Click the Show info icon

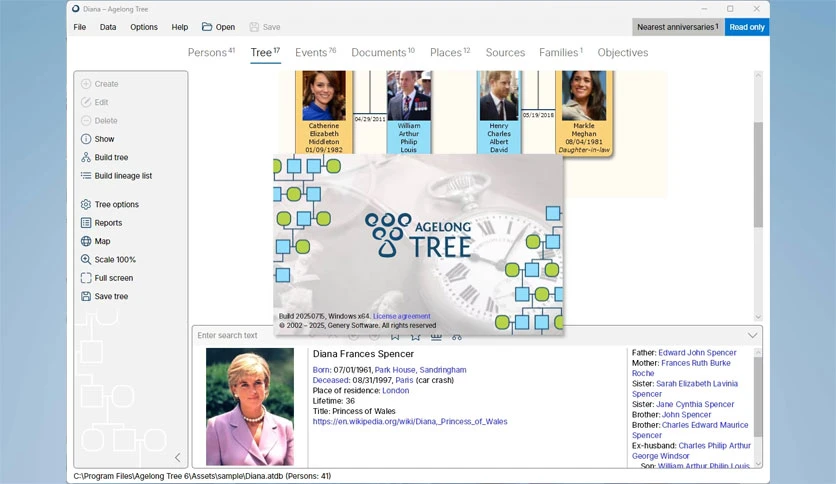[x=86, y=139]
